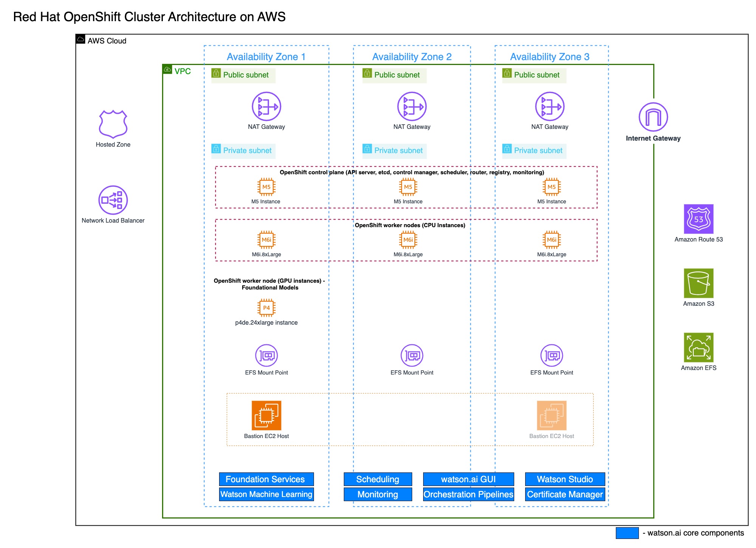The image size is (756, 548).
Task: Click the NAT Gateway icon in Availability Zone 1
Action: pyautogui.click(x=266, y=107)
